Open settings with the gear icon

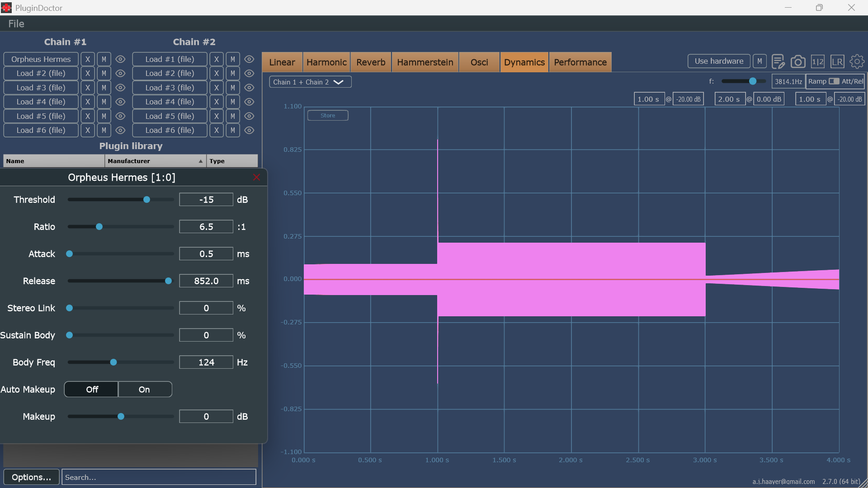click(857, 61)
